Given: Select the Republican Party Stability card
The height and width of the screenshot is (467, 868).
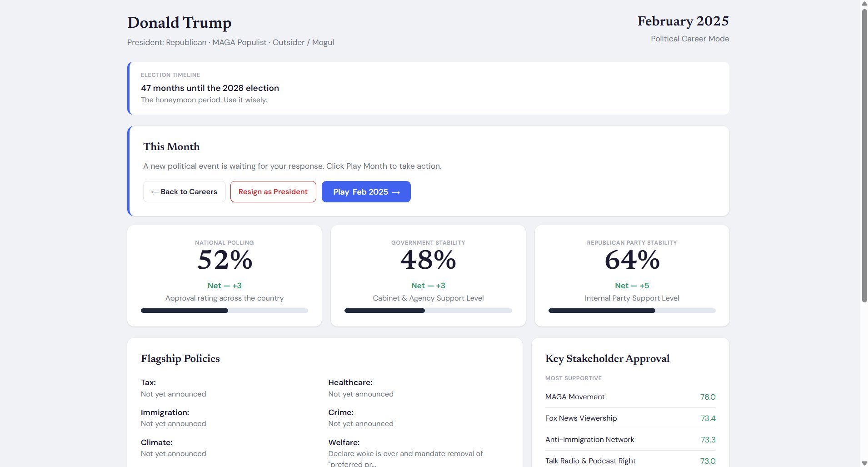Looking at the screenshot, I should [x=631, y=275].
